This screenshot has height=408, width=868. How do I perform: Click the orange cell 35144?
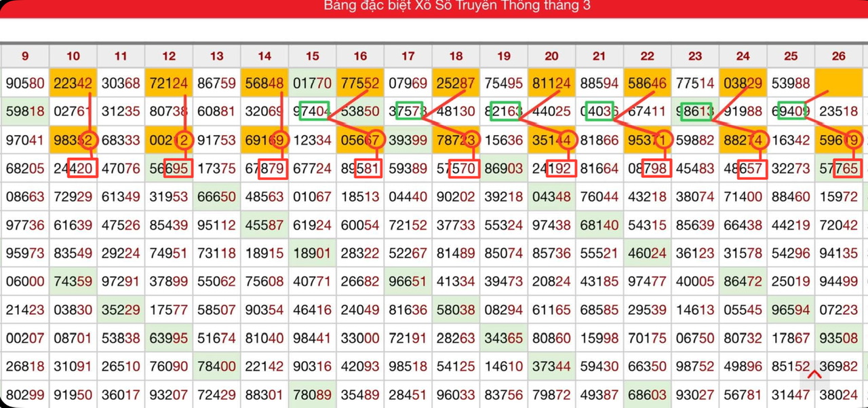(x=551, y=140)
